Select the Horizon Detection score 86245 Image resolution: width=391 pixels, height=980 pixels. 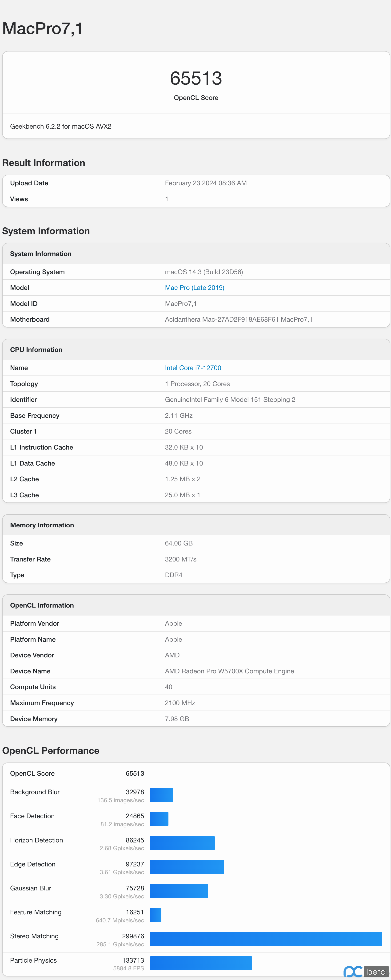[x=135, y=840]
